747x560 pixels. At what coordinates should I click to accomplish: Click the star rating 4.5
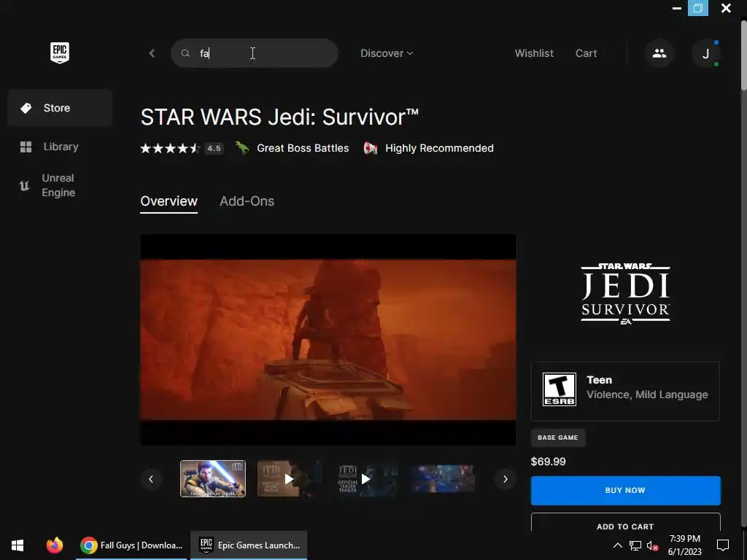[182, 149]
